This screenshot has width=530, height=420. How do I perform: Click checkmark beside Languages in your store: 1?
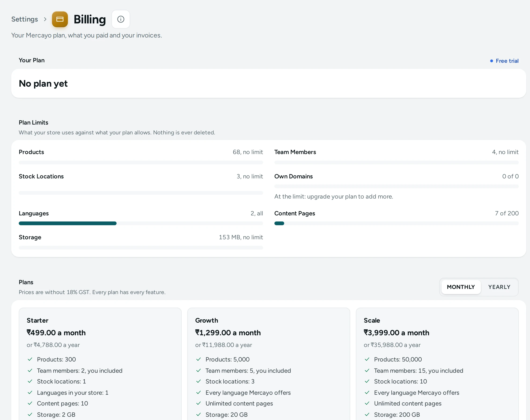30,392
